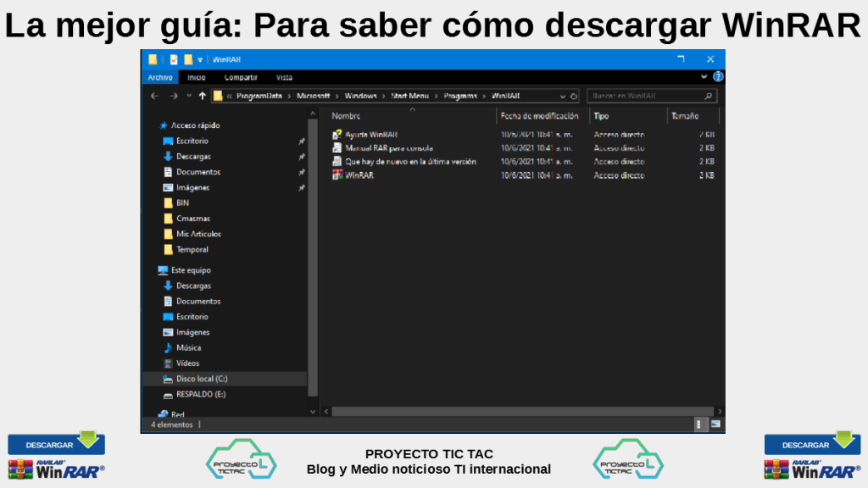The image size is (868, 488).
Task: Switch to large icons view in status bar
Action: point(715,424)
